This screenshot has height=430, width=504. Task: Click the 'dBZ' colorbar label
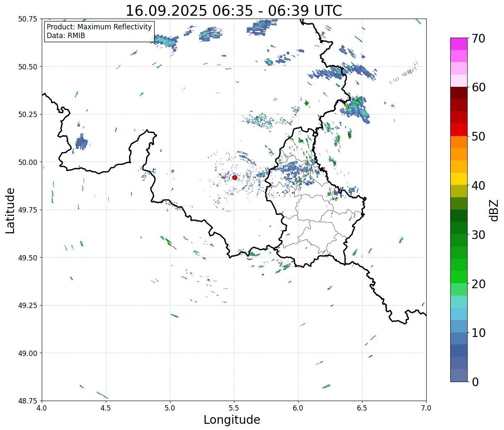click(x=494, y=210)
